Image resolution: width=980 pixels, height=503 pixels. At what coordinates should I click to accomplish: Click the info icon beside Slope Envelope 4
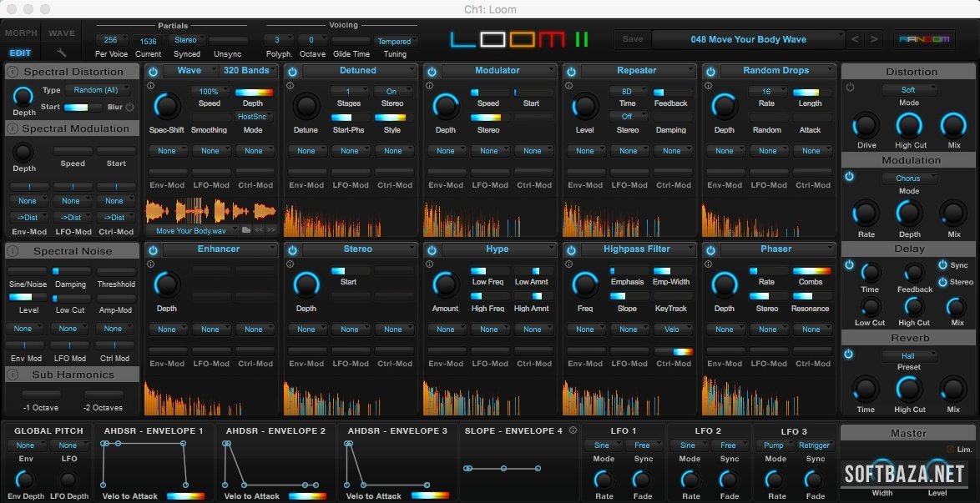pyautogui.click(x=573, y=431)
